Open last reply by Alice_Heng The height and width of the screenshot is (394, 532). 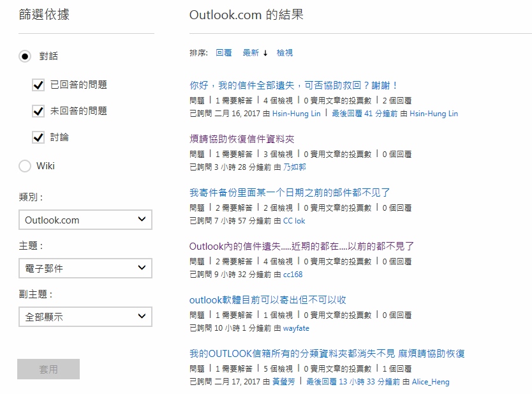point(353,382)
